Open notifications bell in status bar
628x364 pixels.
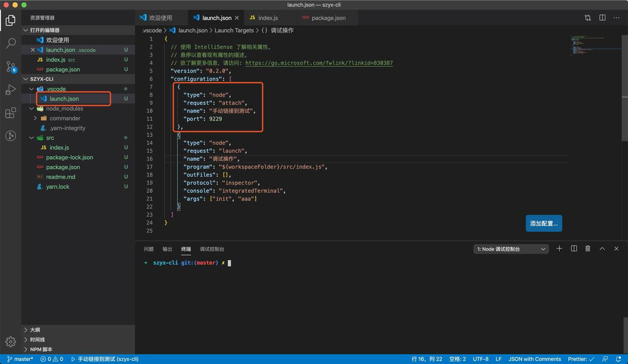[x=618, y=359]
